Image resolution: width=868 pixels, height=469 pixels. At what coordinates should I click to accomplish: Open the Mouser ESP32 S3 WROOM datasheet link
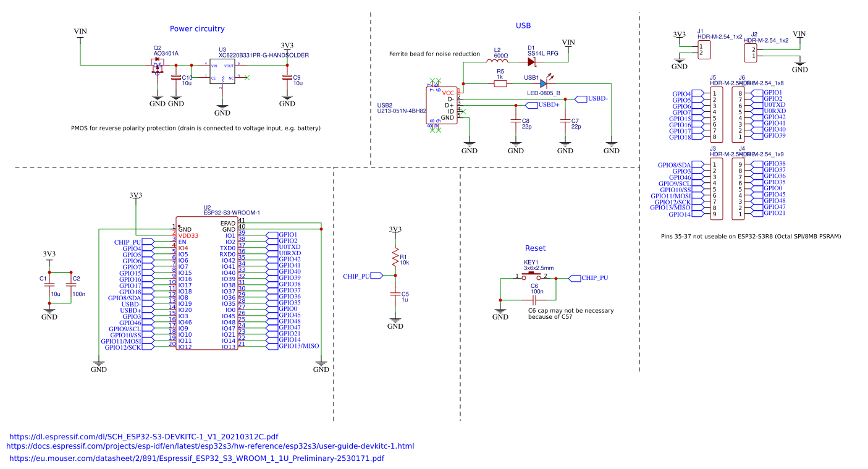tap(197, 458)
